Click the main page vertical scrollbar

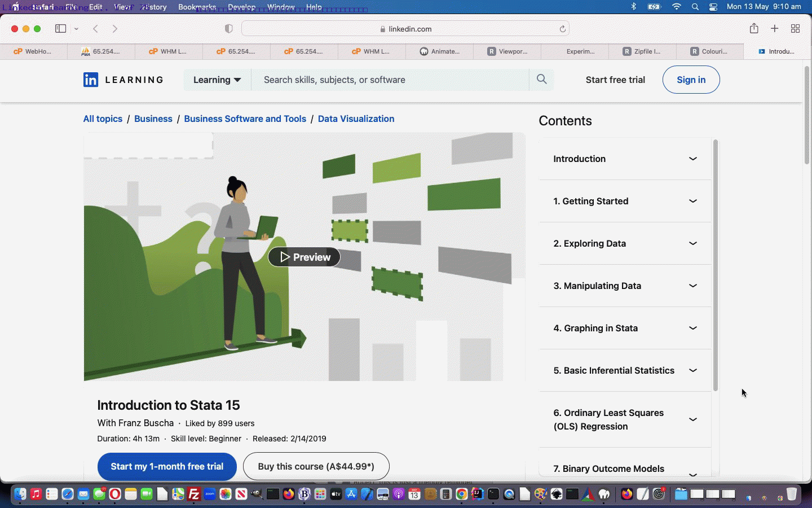[x=806, y=116]
